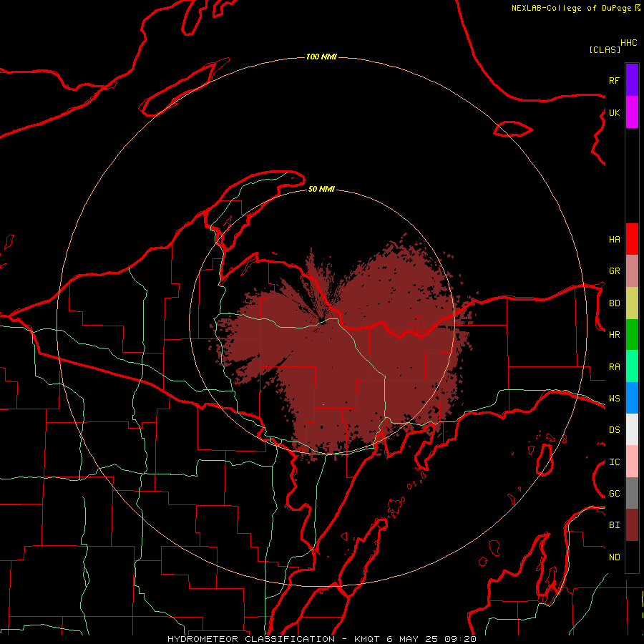644x644 pixels.
Task: Click the UK legend label
Action: (614, 112)
